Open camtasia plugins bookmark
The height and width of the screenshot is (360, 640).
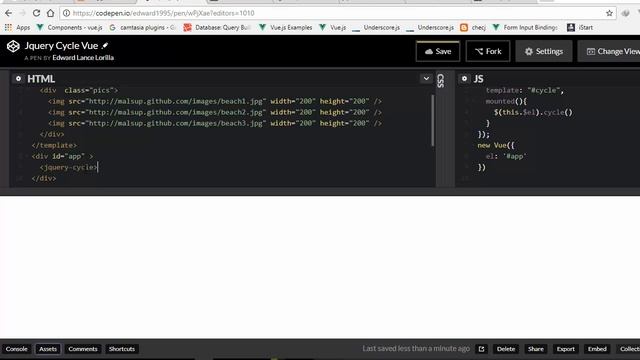pyautogui.click(x=142, y=27)
